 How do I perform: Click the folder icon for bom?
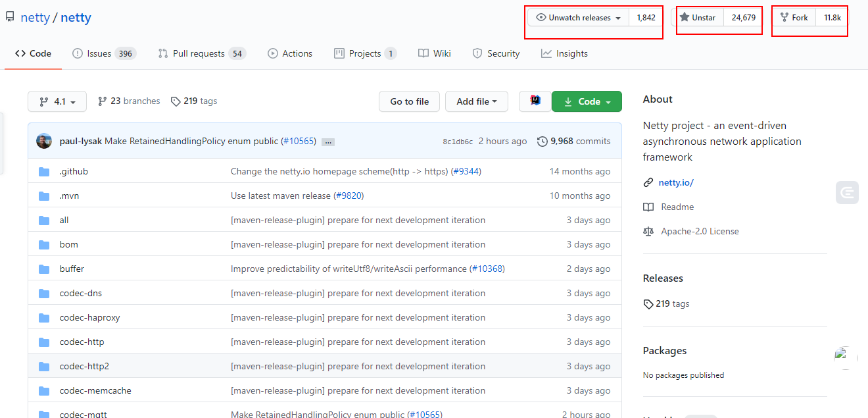click(x=44, y=245)
